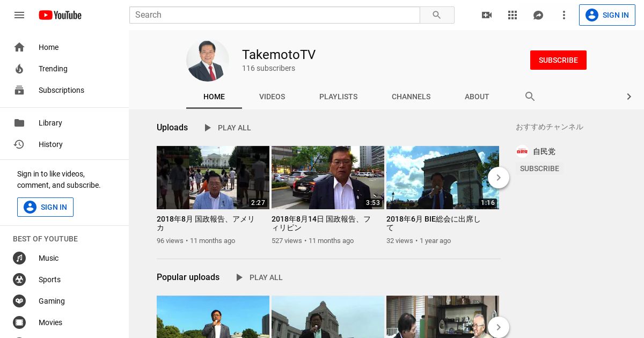Screen dimensions: 644x338
Task: Click PLAY ALL next to Popular uploads
Action: click(266, 277)
